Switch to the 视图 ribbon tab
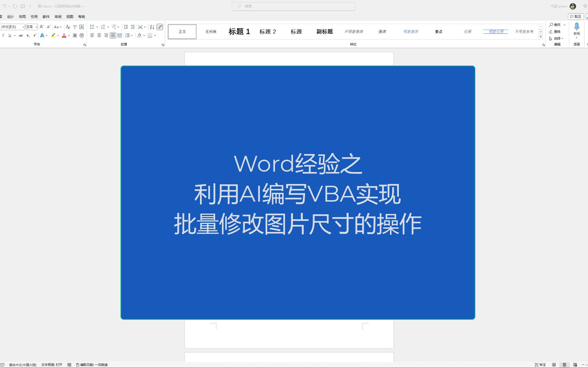The image size is (588, 368). pyautogui.click(x=69, y=16)
